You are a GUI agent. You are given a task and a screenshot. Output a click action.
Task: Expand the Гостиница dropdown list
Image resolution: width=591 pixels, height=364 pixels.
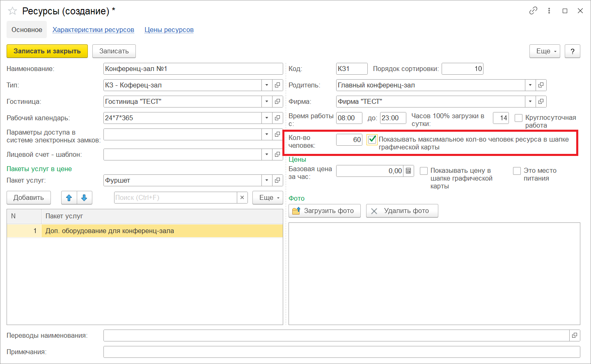[267, 101]
